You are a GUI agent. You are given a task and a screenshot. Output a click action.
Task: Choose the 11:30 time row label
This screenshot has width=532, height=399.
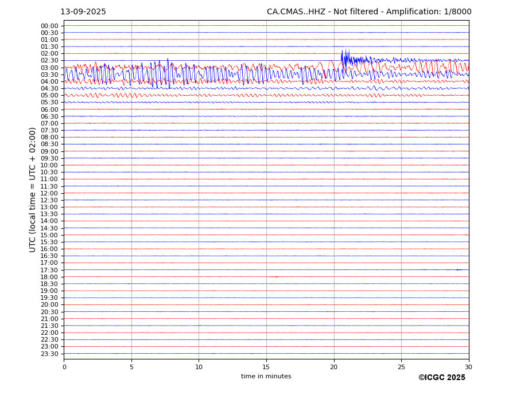49,186
